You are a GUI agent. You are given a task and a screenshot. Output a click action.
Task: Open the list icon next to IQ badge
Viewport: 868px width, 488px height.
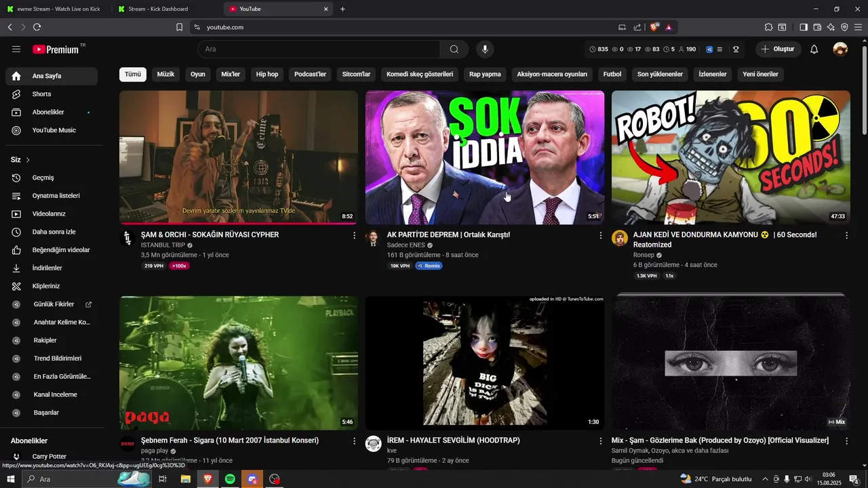(x=719, y=49)
